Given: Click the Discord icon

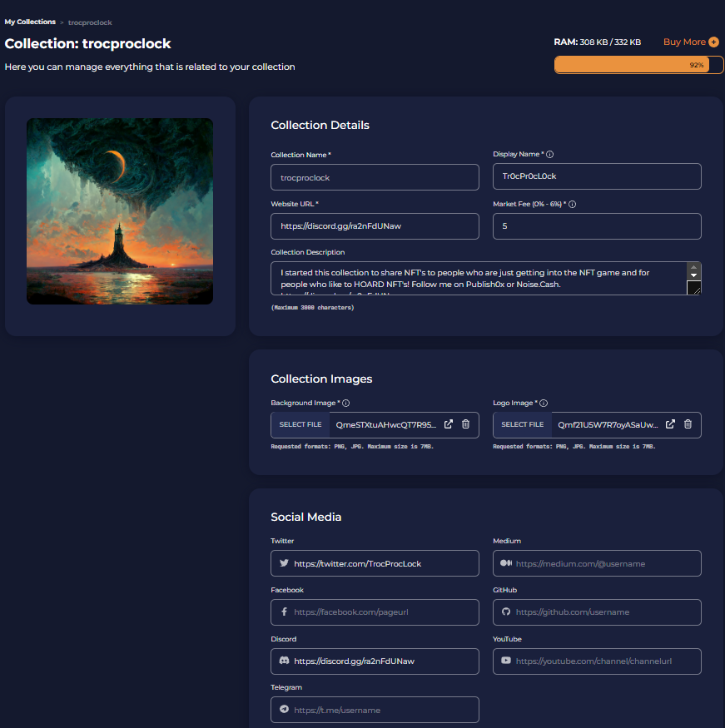Looking at the screenshot, I should coord(284,661).
